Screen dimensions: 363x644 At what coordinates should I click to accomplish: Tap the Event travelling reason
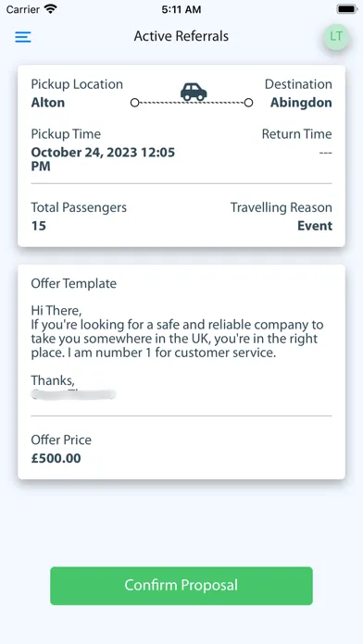pos(315,226)
